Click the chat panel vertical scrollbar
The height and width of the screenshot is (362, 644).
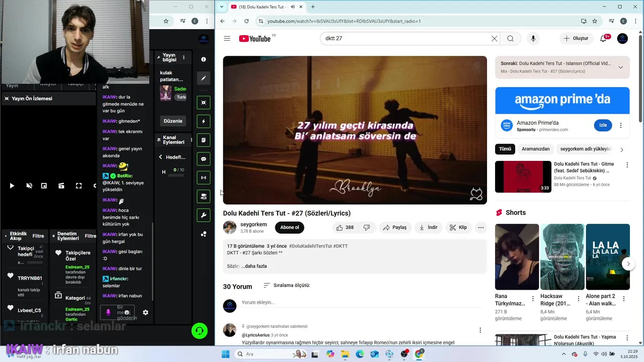pos(152,261)
